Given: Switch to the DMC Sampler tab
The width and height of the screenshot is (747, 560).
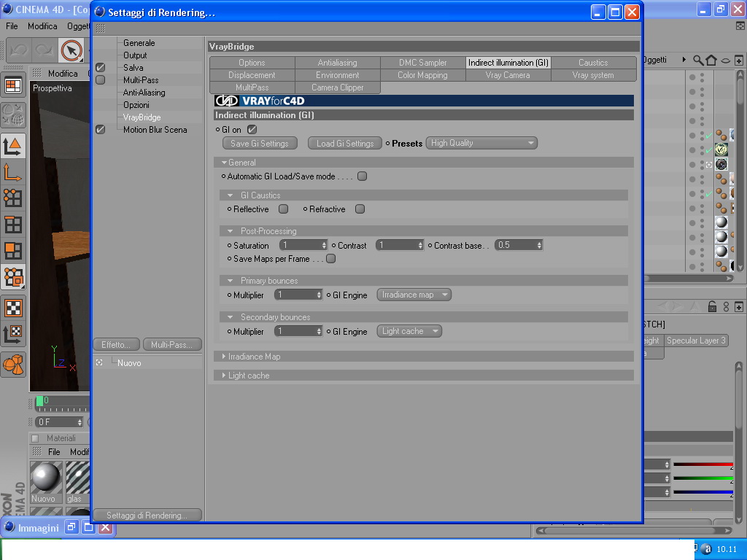Looking at the screenshot, I should click(422, 63).
